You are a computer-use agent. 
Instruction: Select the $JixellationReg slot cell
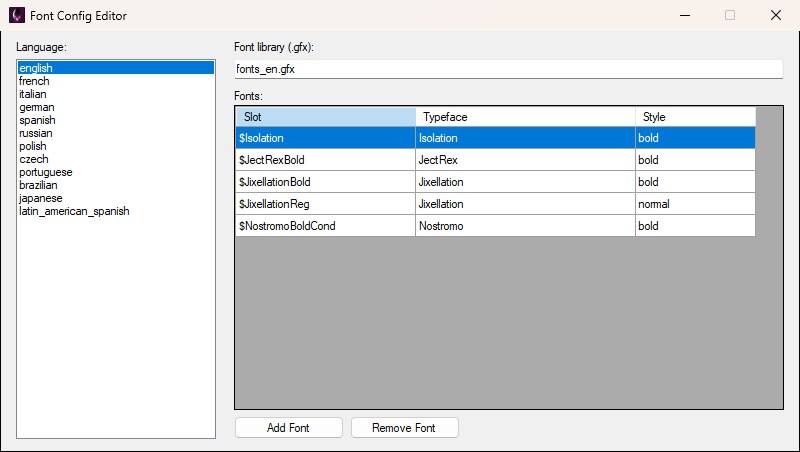pos(326,204)
